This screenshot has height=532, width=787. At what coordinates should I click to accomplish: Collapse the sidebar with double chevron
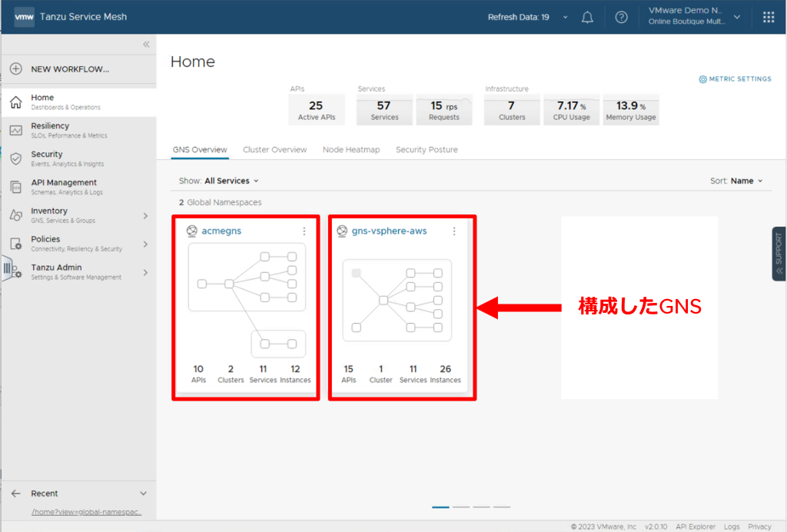[x=146, y=44]
